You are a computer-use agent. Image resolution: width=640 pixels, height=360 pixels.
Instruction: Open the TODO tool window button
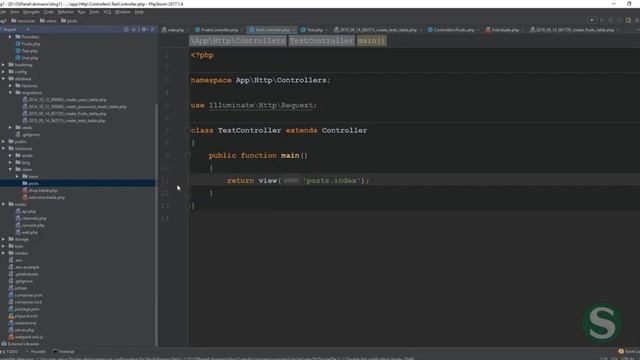click(10, 351)
